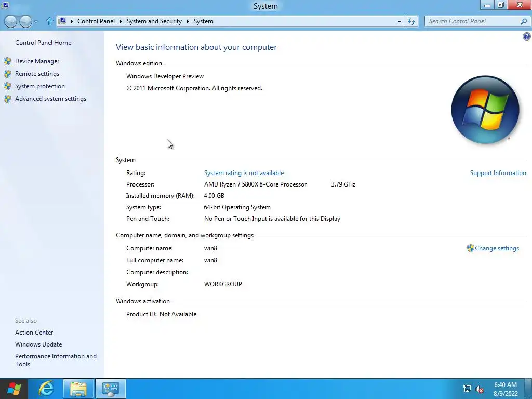Select the Control Panel taskbar button
This screenshot has width=532, height=399.
pos(111,389)
